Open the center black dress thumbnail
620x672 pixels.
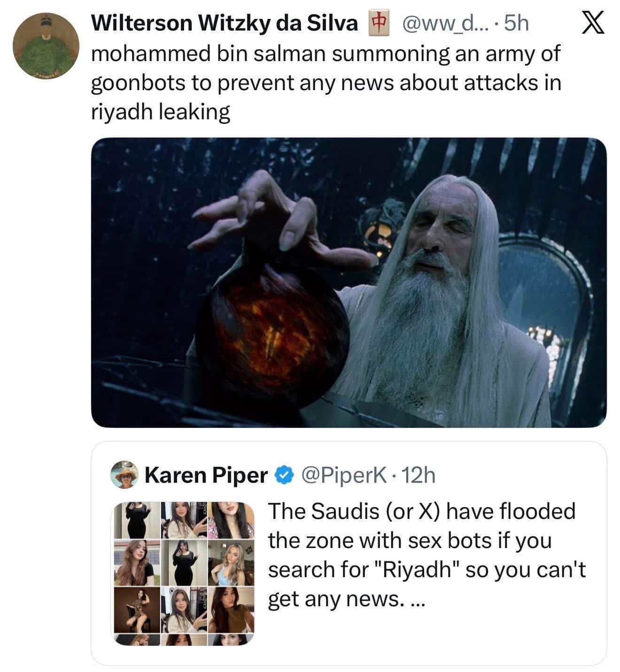click(184, 563)
